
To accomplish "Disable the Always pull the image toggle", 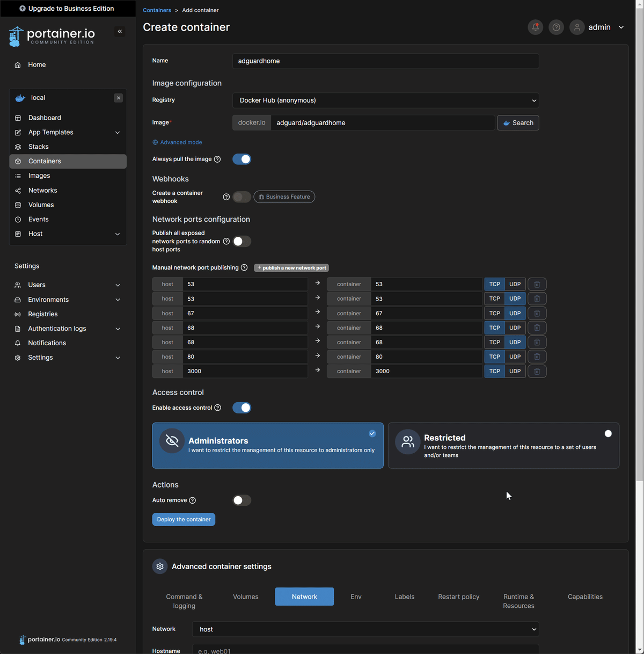I will coord(241,159).
